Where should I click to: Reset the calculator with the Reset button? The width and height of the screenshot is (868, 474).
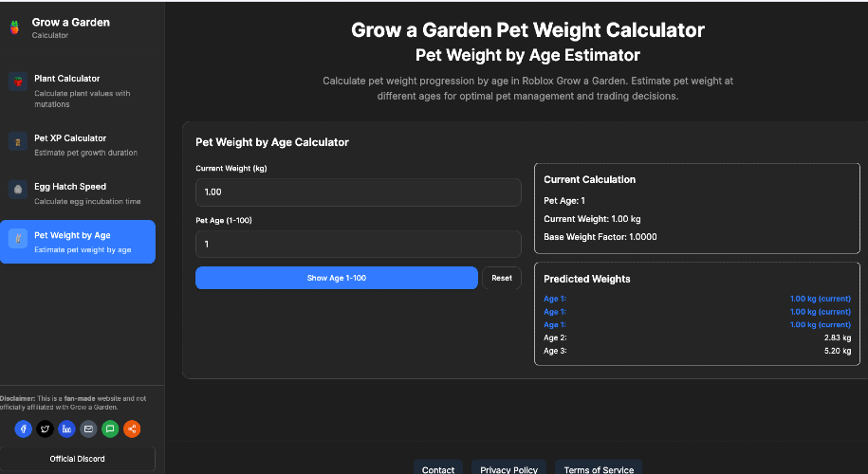point(502,278)
